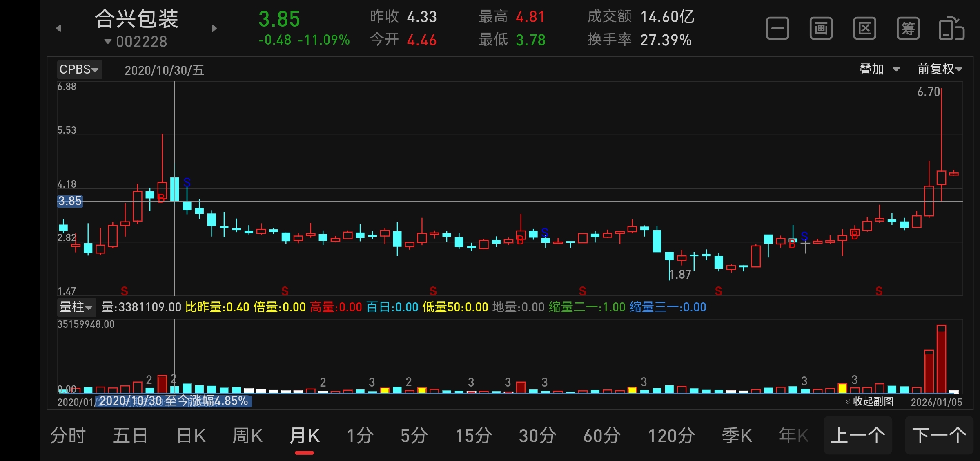The image size is (980, 461).
Task: Click the 下一个 next button
Action: point(939,436)
